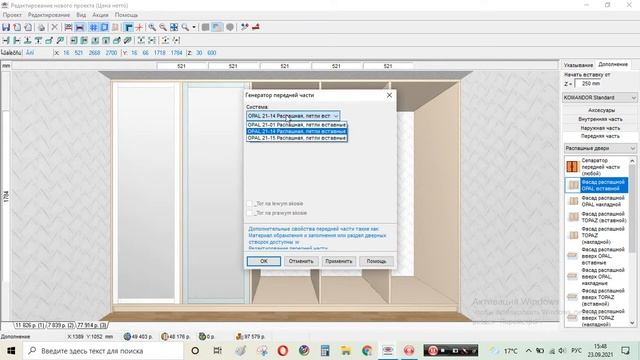Toggle the second checkbox in front generator dialog
Image resolution: width=640 pixels, height=360 pixels.
tap(250, 213)
